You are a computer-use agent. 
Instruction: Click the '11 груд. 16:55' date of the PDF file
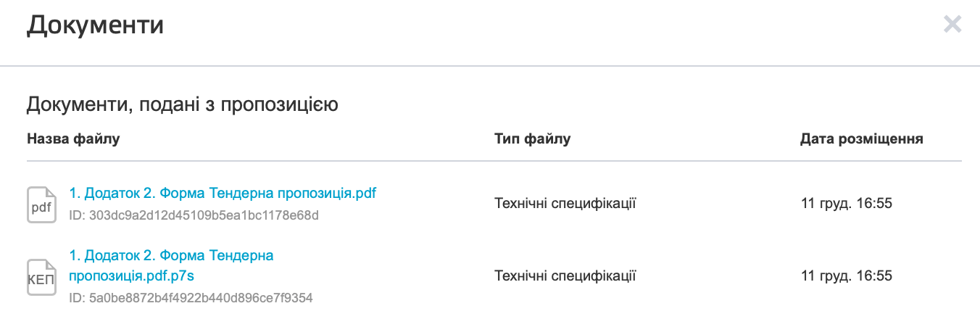(x=846, y=204)
